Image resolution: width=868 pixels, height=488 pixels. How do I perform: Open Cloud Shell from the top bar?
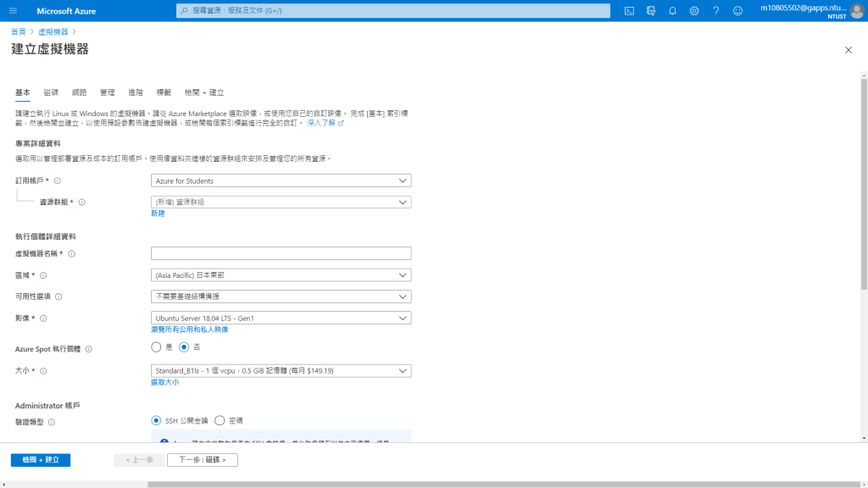[x=630, y=10]
